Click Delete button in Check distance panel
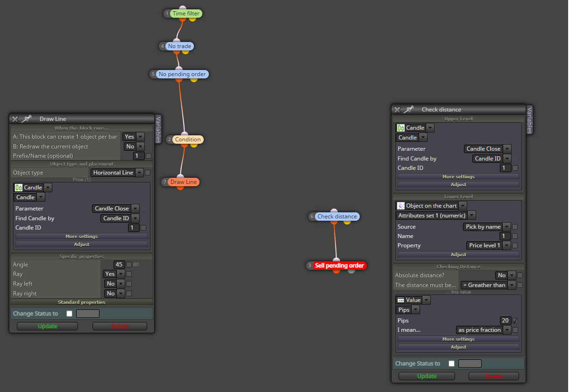Viewport: 570px width, 392px height. click(x=494, y=376)
